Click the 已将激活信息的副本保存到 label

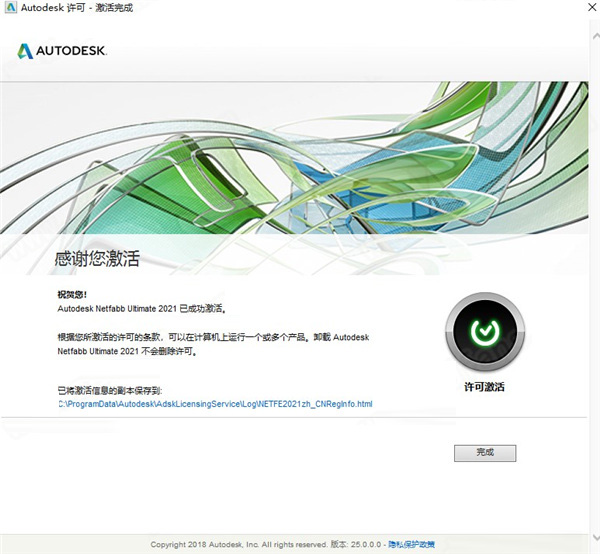(110, 391)
